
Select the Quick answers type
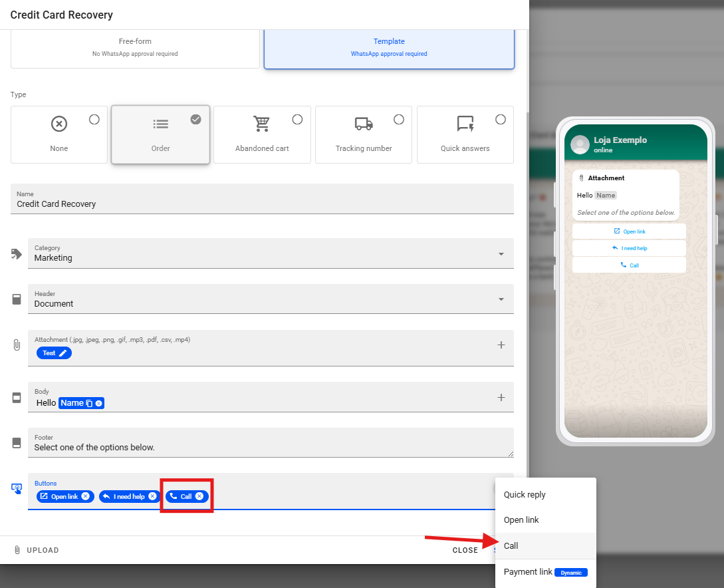tap(465, 134)
